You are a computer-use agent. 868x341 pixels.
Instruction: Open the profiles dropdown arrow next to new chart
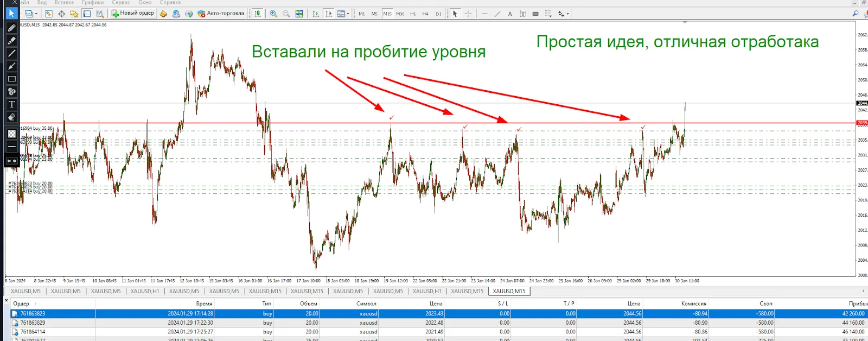(x=36, y=14)
